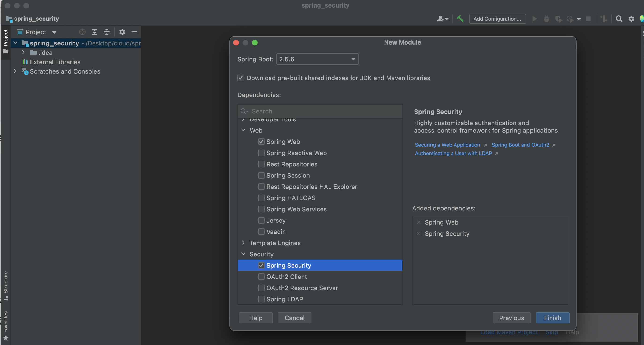This screenshot has height=345, width=644.
Task: Click Collapse All icon in Project panel
Action: tap(107, 32)
